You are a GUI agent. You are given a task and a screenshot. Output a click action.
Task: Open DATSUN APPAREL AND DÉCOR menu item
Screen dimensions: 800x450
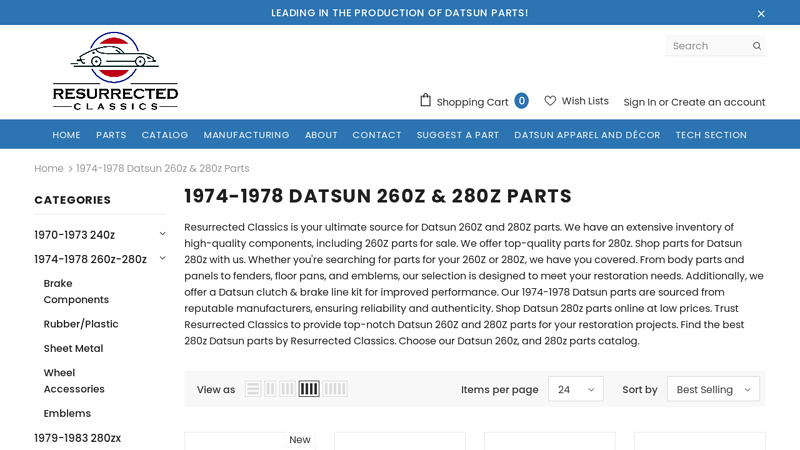pyautogui.click(x=587, y=135)
